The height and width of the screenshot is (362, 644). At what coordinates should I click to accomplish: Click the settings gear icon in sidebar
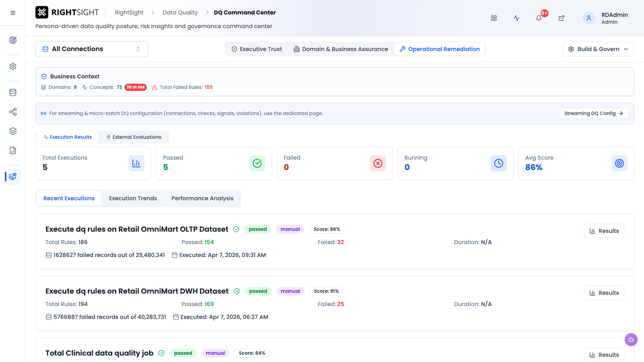(13, 66)
